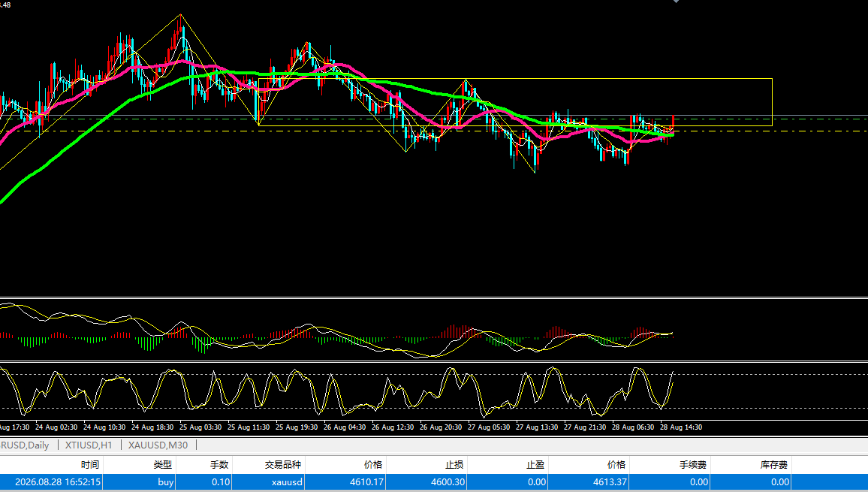Sort orders by the 库存费 column header
Image resolution: width=868 pixels, height=492 pixels.
click(x=774, y=465)
